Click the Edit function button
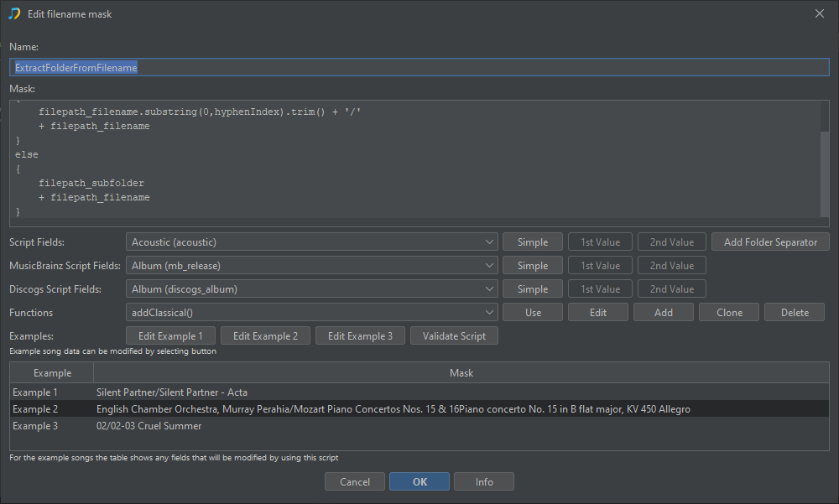Screen dimensions: 839x504 coord(598,313)
